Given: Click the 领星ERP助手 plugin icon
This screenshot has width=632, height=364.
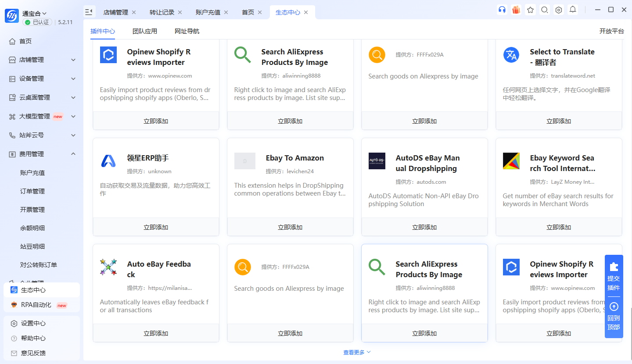Looking at the screenshot, I should coord(108,161).
